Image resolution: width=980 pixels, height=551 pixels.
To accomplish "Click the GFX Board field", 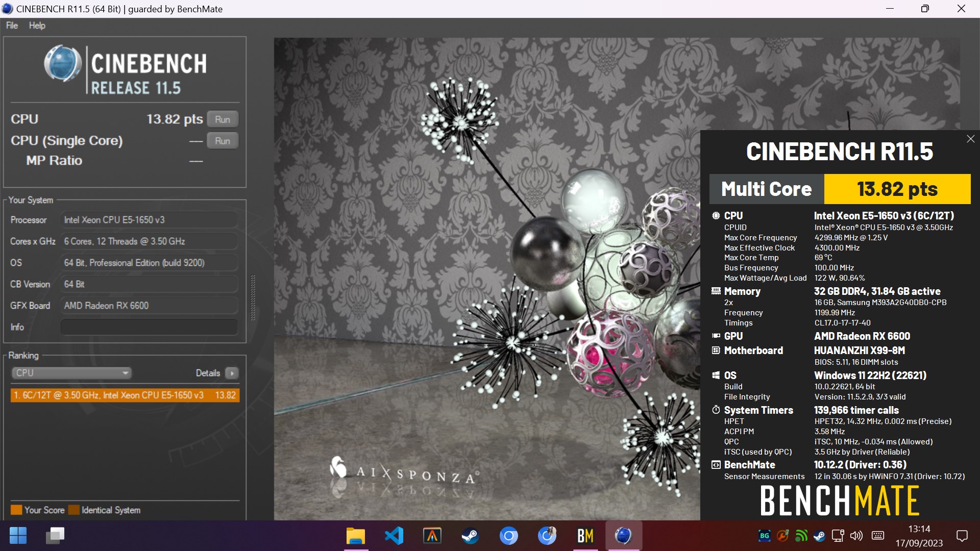I will (x=149, y=306).
